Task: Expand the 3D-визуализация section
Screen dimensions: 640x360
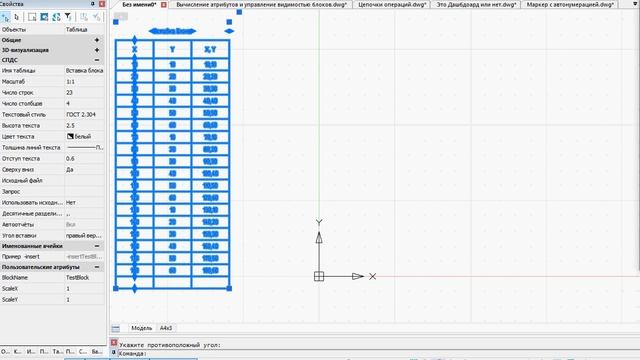Action: coord(97,50)
